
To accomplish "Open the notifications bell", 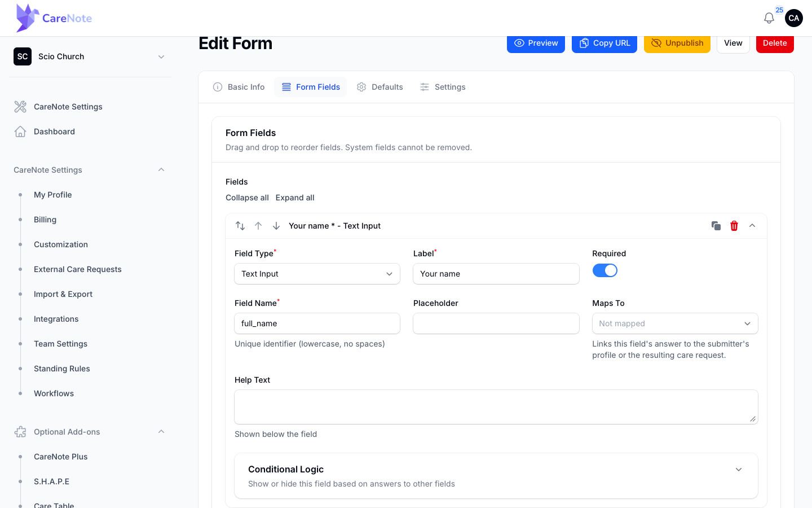I will click(769, 18).
